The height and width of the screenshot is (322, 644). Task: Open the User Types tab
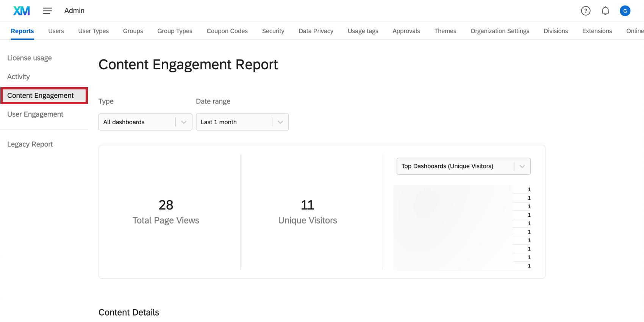[x=94, y=31]
